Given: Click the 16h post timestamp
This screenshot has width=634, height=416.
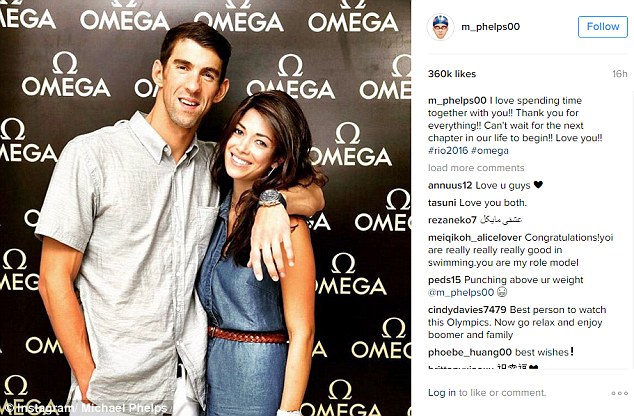Looking at the screenshot, I should [x=619, y=74].
